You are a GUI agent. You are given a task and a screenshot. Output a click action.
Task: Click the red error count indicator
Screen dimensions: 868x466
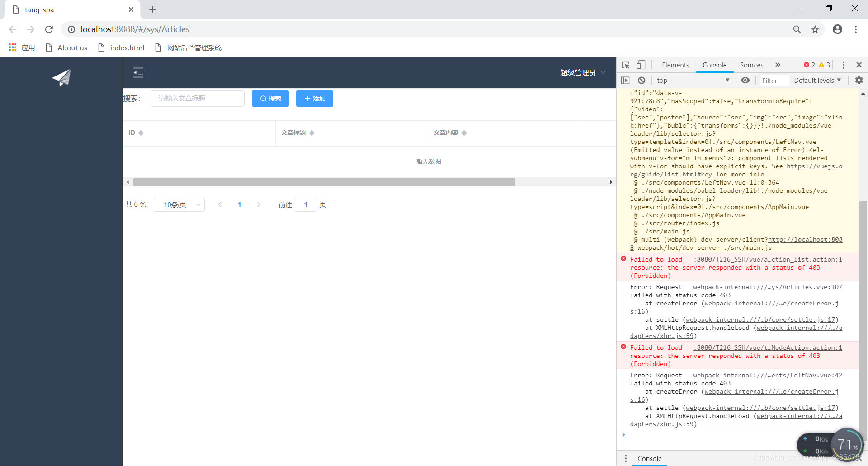[809, 65]
